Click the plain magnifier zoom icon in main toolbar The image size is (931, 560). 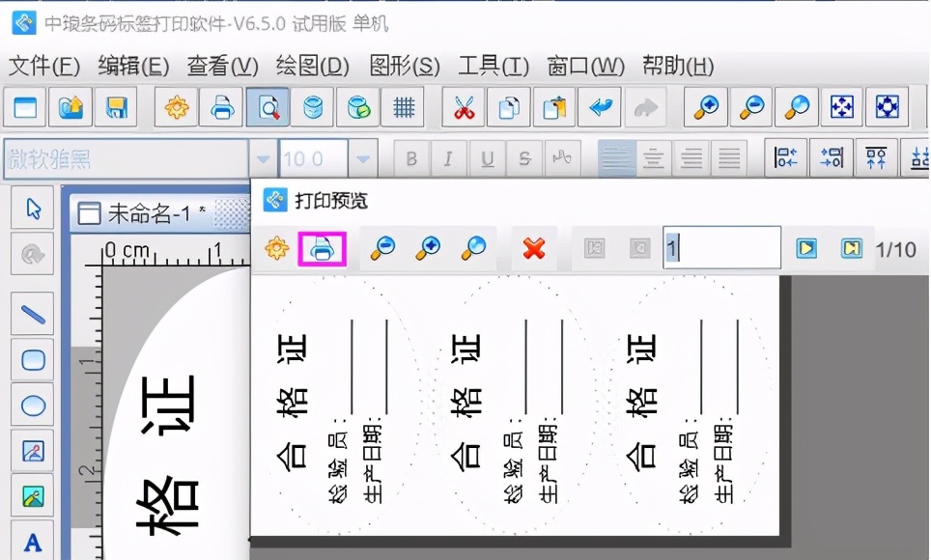(797, 107)
